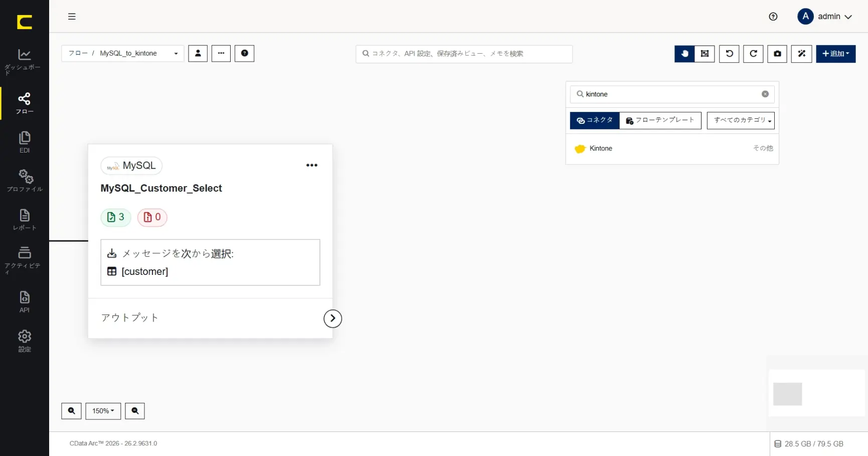This screenshot has height=456, width=868.
Task: Click the flow user permissions icon
Action: [198, 53]
